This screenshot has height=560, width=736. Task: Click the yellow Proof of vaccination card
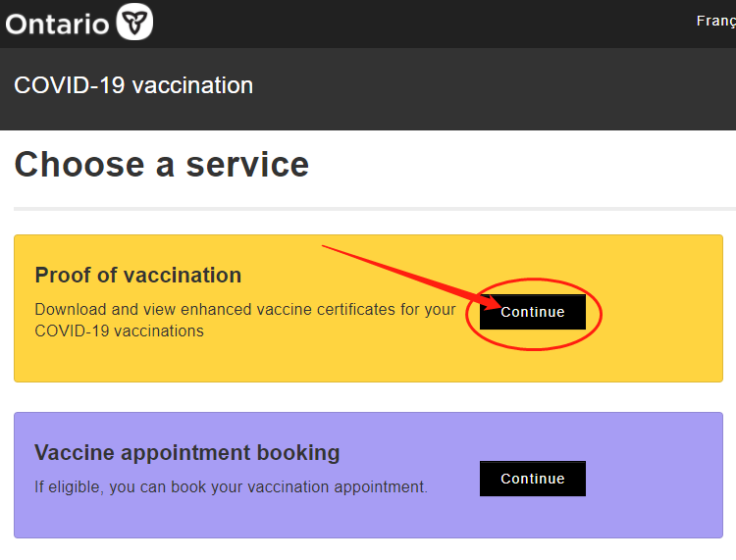pos(368,308)
